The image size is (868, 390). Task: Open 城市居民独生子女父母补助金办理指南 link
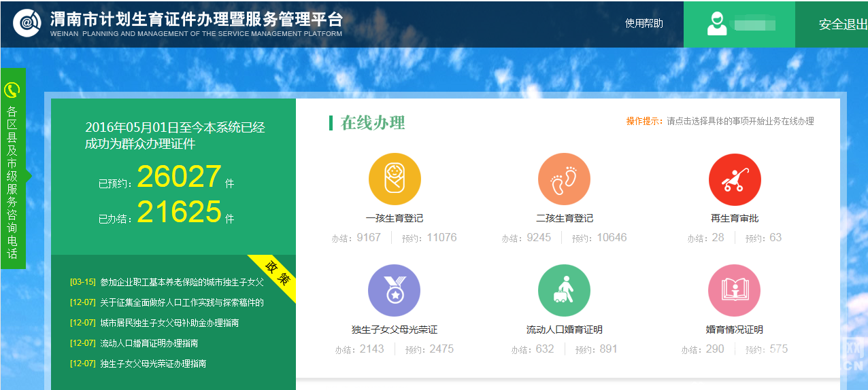169,323
